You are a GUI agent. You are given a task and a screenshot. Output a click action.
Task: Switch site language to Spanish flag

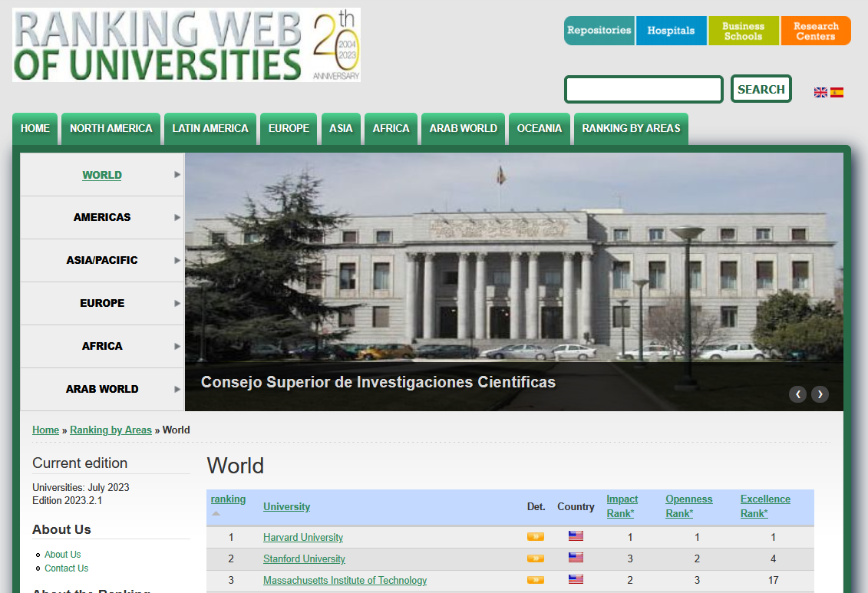pyautogui.click(x=837, y=92)
